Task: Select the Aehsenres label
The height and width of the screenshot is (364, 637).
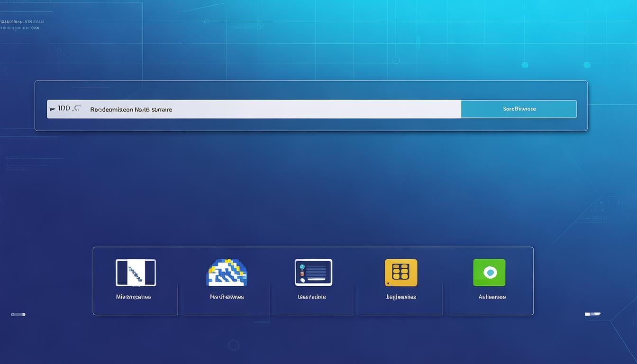Action: coord(492,297)
